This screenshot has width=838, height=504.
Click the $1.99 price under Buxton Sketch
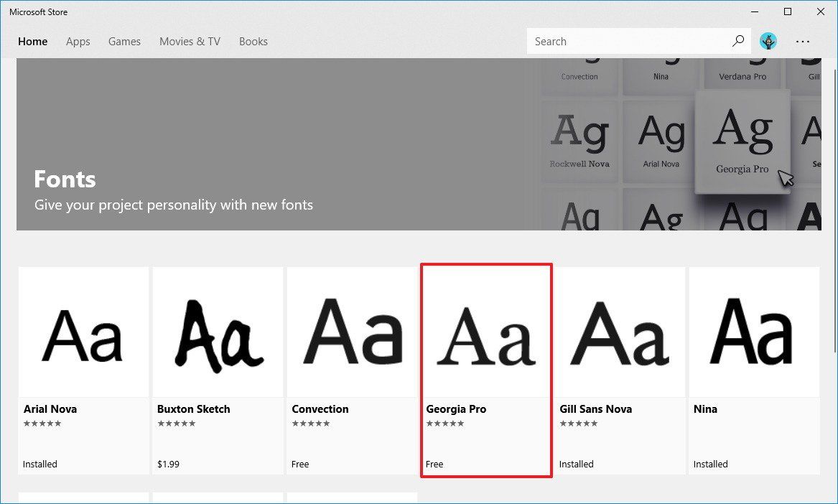click(168, 464)
